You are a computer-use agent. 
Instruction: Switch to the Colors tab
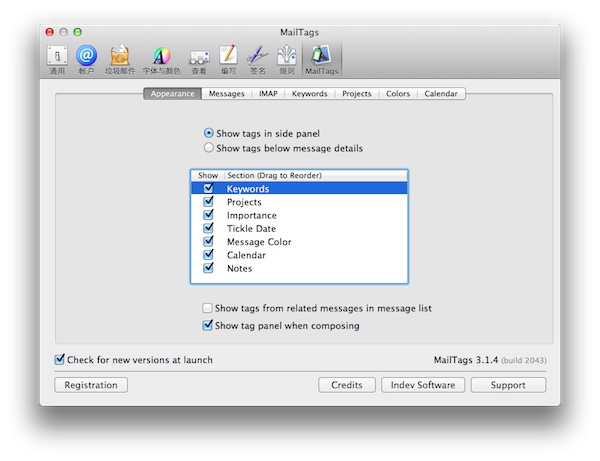tap(398, 94)
